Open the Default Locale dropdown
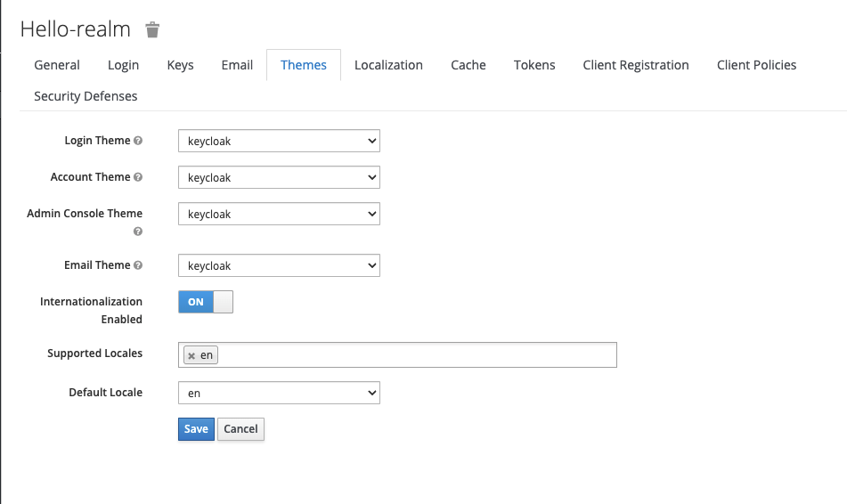The image size is (847, 504). [x=280, y=393]
